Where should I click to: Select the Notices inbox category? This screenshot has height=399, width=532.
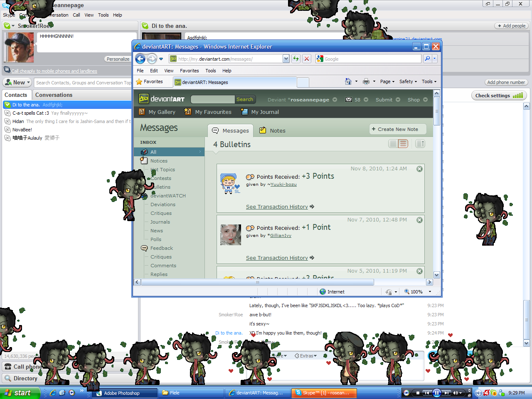pyautogui.click(x=159, y=161)
